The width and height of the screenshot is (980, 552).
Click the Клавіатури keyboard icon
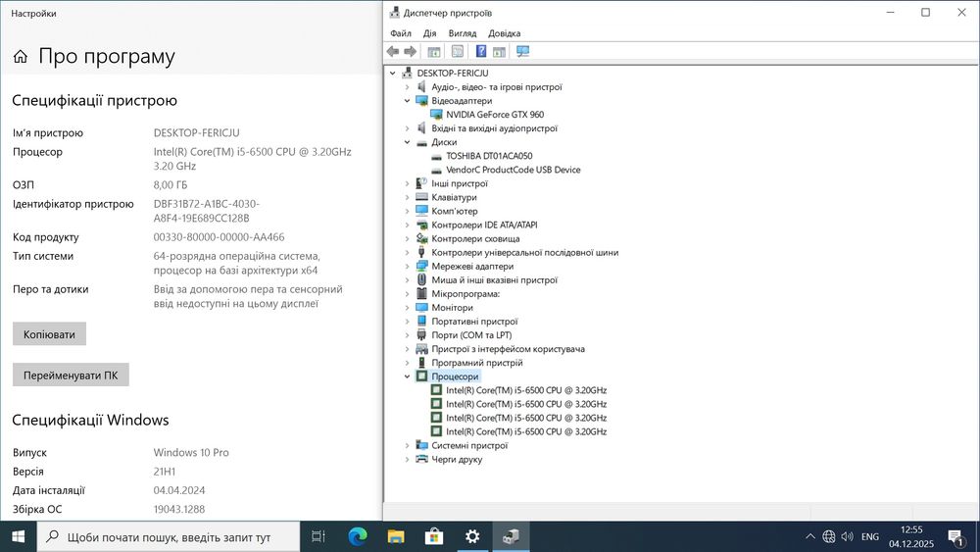pyautogui.click(x=421, y=197)
